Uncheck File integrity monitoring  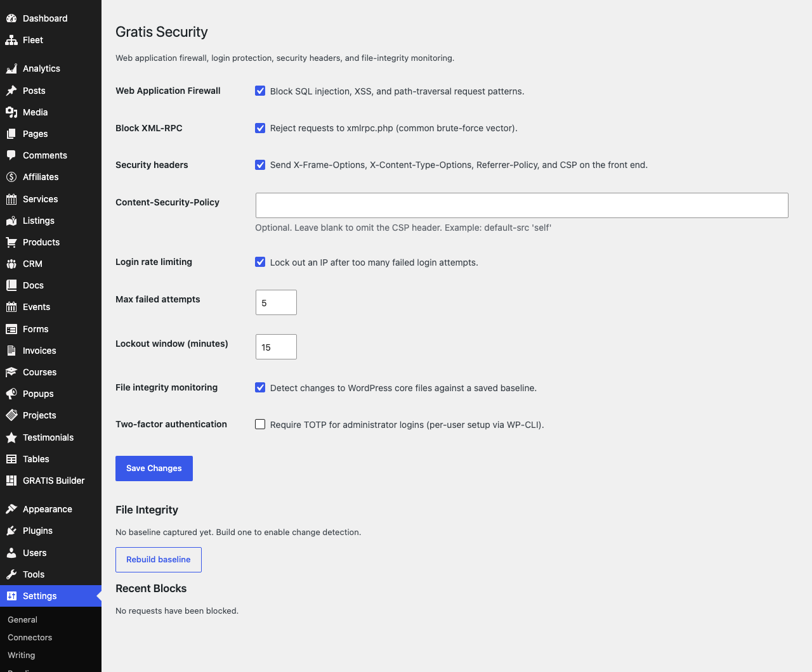tap(260, 387)
